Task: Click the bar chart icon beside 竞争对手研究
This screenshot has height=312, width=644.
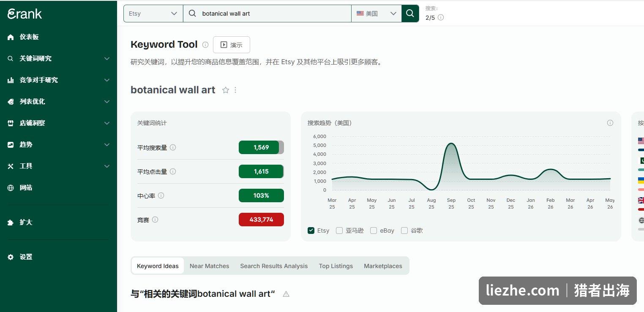Action: point(11,80)
